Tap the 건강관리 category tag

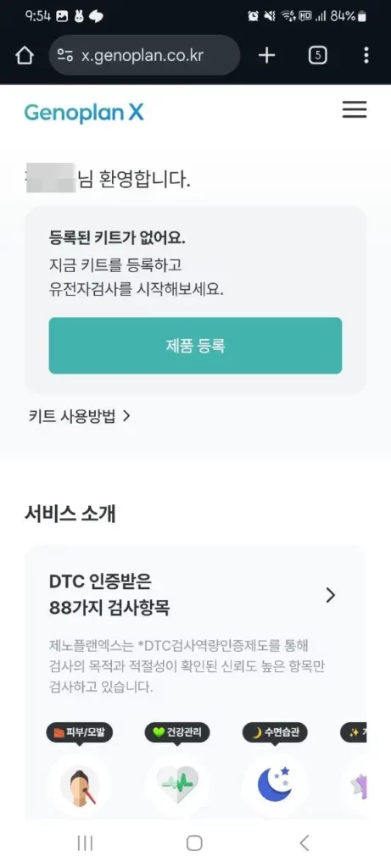tap(177, 733)
